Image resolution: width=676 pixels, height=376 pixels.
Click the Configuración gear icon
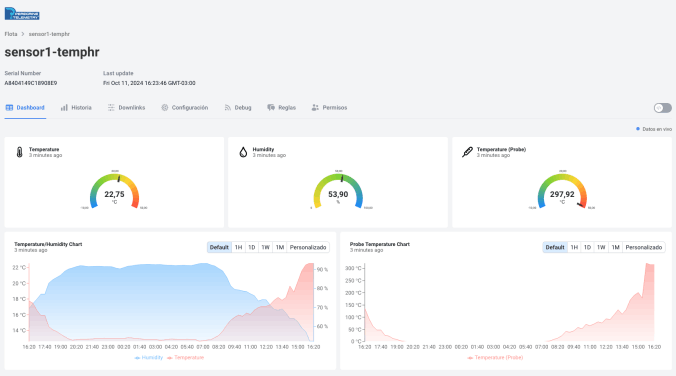(x=165, y=107)
